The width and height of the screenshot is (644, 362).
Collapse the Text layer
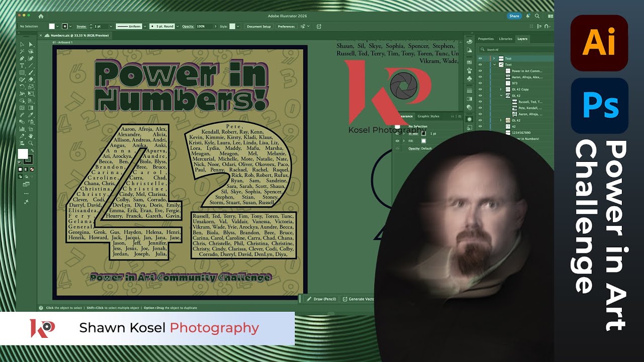point(495,64)
